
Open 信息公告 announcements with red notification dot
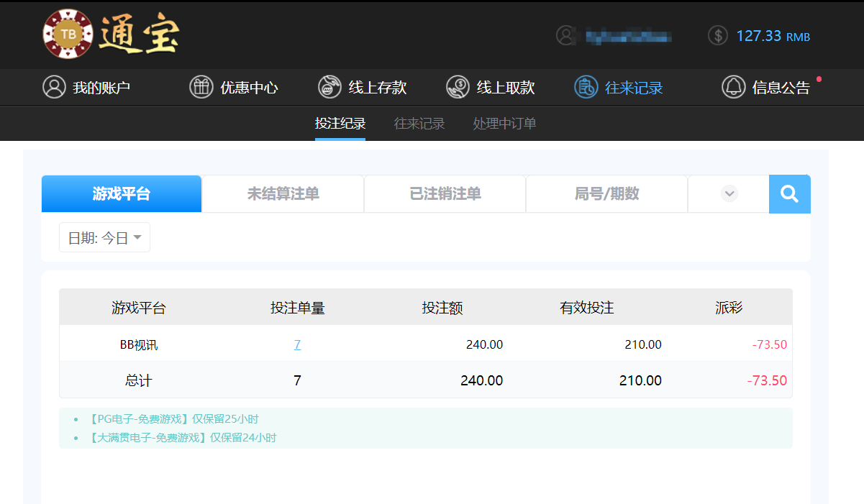[x=733, y=87]
